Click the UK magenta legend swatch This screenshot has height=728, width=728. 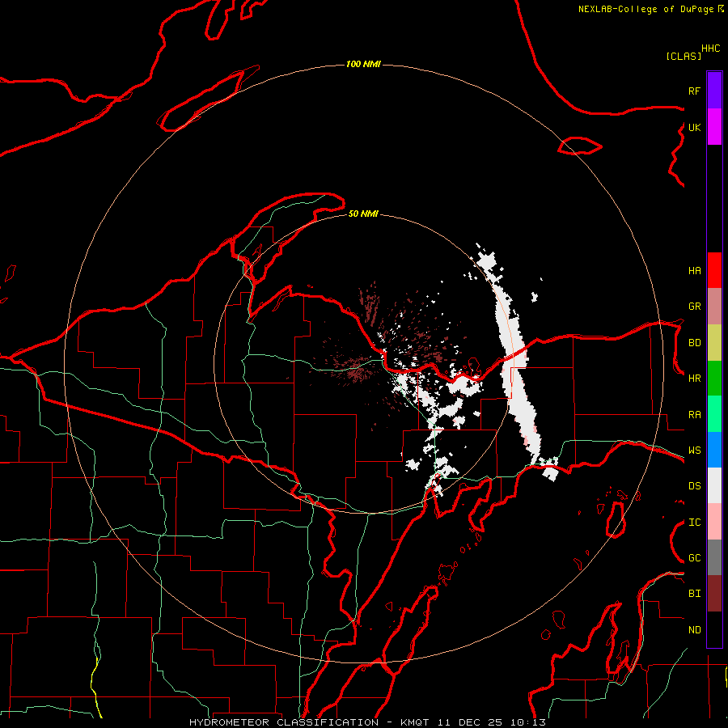coord(714,127)
